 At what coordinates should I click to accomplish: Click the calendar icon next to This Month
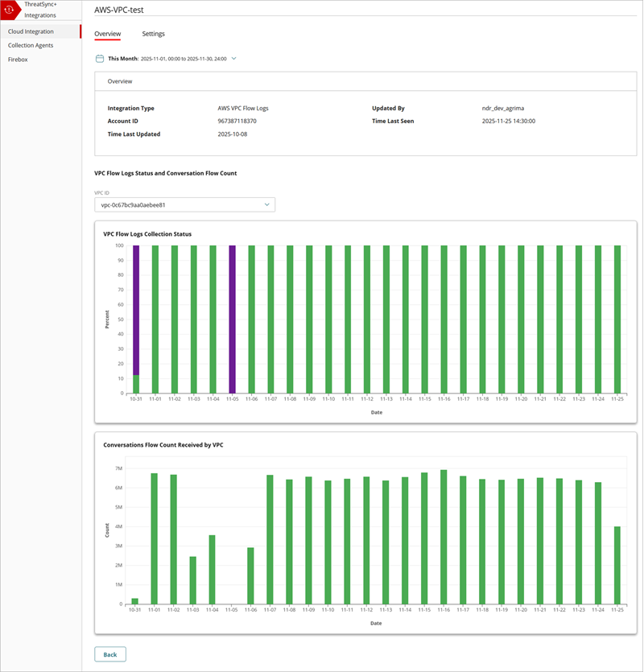[100, 58]
